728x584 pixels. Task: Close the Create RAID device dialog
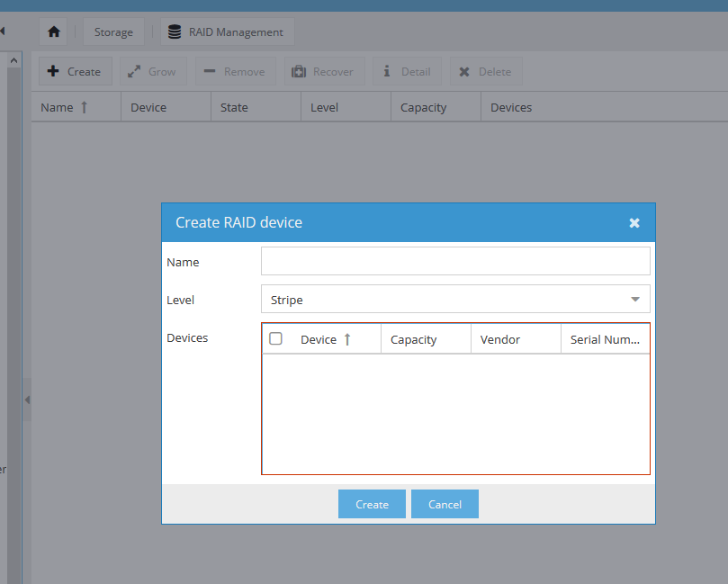click(x=634, y=223)
